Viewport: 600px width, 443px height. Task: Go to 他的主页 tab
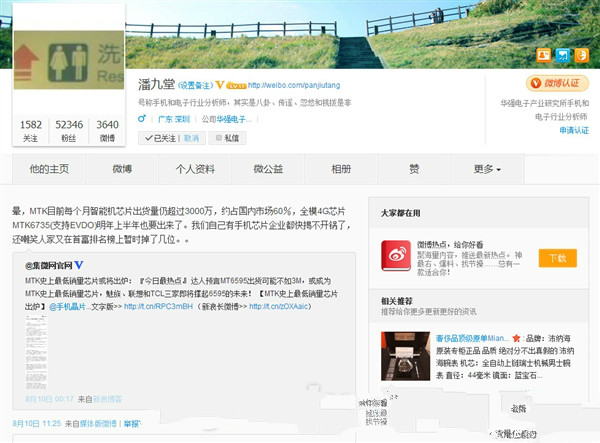49,169
